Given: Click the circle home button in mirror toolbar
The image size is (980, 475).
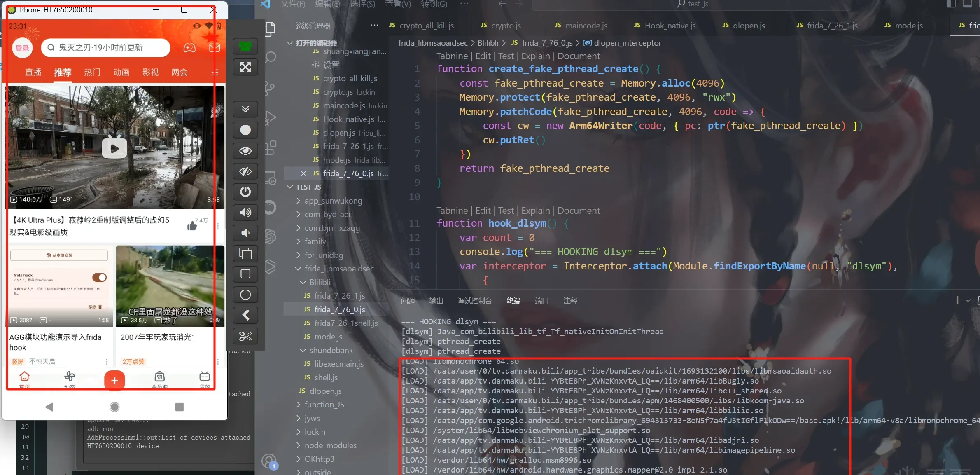Looking at the screenshot, I should tap(245, 295).
